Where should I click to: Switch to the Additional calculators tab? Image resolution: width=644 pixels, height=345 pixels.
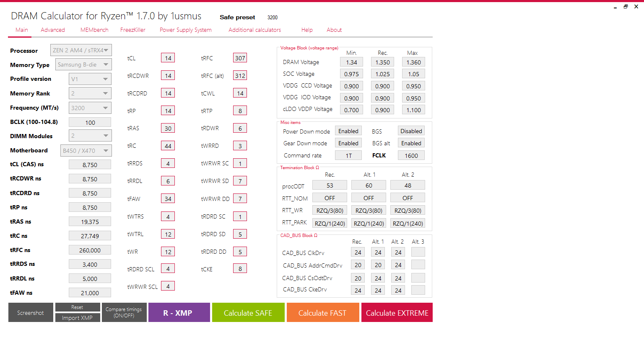[x=255, y=30]
